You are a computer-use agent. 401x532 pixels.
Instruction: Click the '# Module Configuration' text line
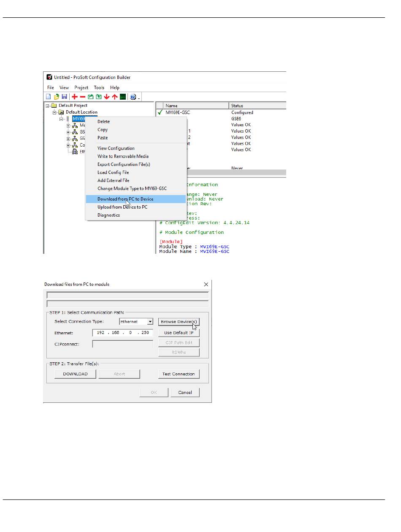point(191,232)
